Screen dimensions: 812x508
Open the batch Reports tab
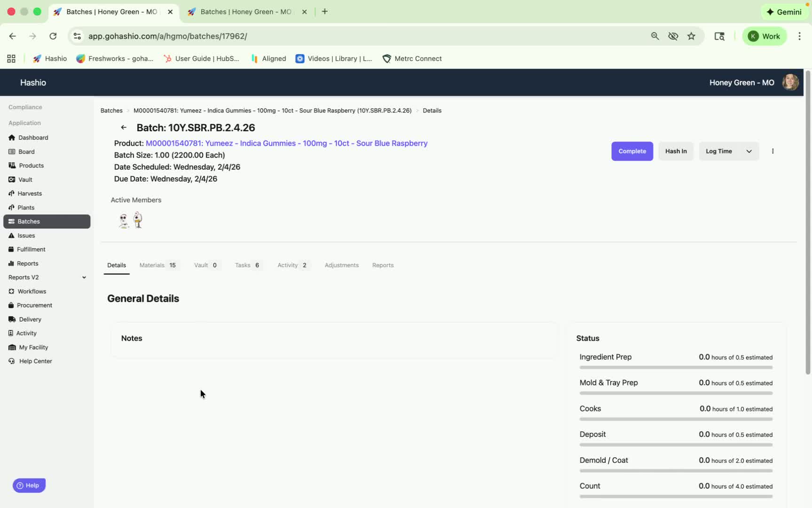point(383,265)
